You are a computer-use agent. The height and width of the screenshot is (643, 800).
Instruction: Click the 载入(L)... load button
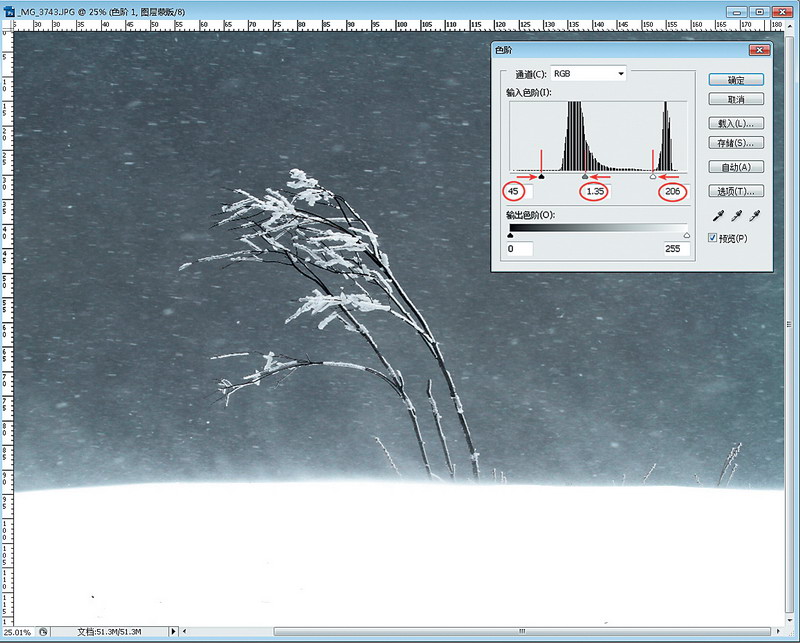pyautogui.click(x=735, y=124)
